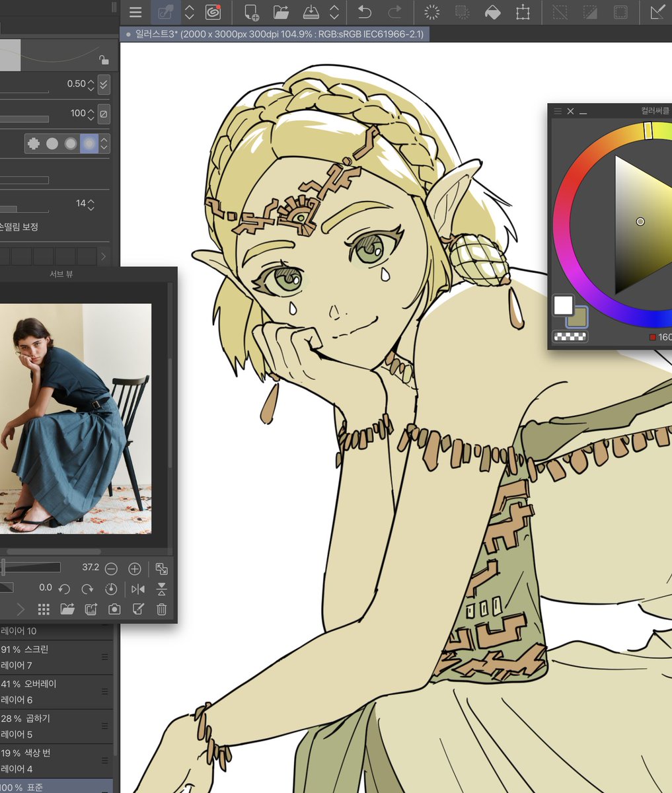Click the sub view zoom slider
Viewport: 672px width, 793px height.
(30, 567)
